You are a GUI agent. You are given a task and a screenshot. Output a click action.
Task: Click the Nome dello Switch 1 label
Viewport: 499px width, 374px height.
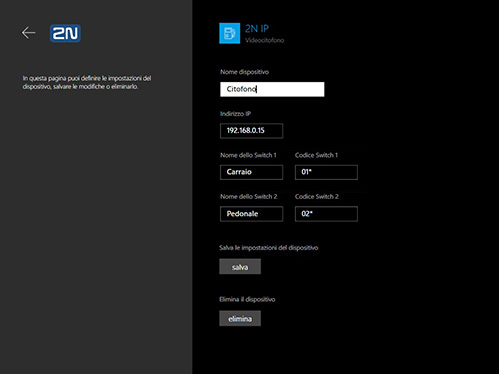pos(248,155)
